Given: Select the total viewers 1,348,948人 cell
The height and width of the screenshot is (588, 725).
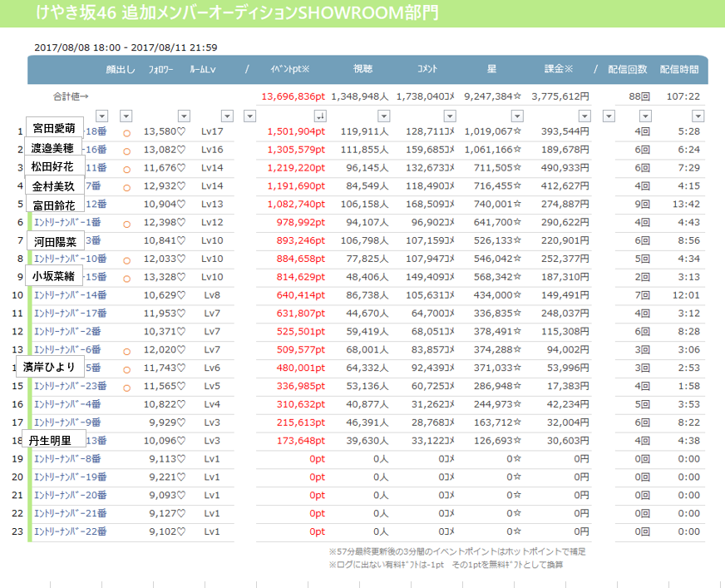Looking at the screenshot, I should coord(360,96).
